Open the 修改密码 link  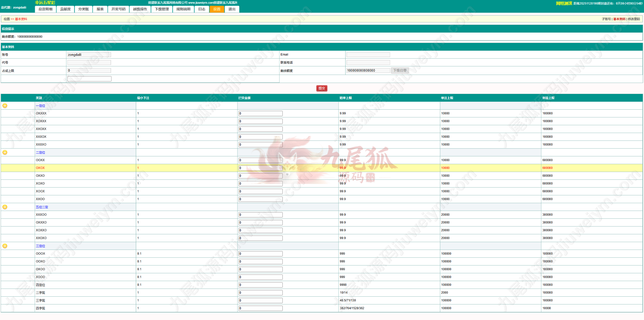[633, 19]
